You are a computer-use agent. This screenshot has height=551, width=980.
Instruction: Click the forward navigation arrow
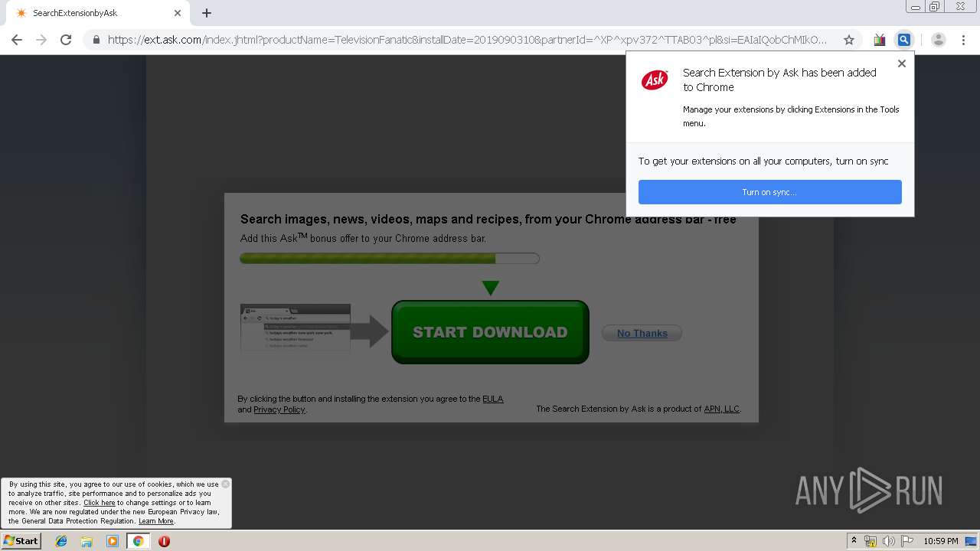pyautogui.click(x=41, y=40)
